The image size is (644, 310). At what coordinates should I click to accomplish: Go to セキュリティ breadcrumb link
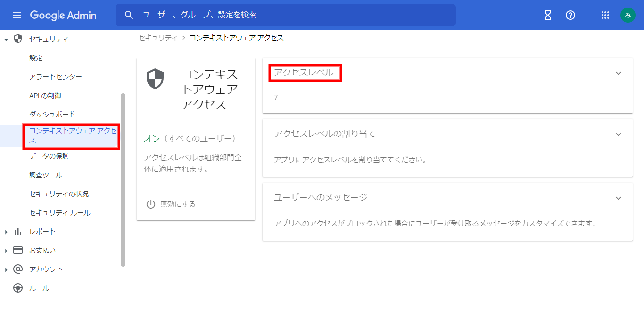(x=158, y=38)
